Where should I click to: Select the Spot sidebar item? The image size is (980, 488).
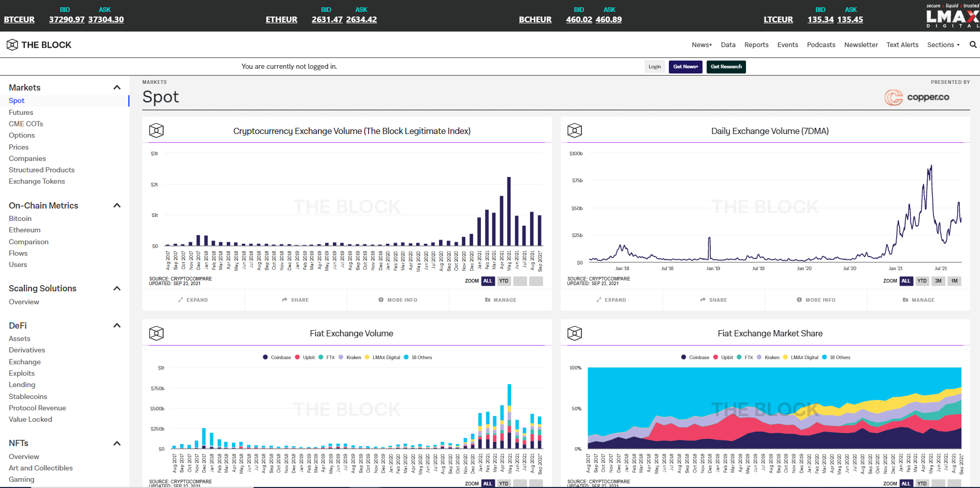pos(17,100)
